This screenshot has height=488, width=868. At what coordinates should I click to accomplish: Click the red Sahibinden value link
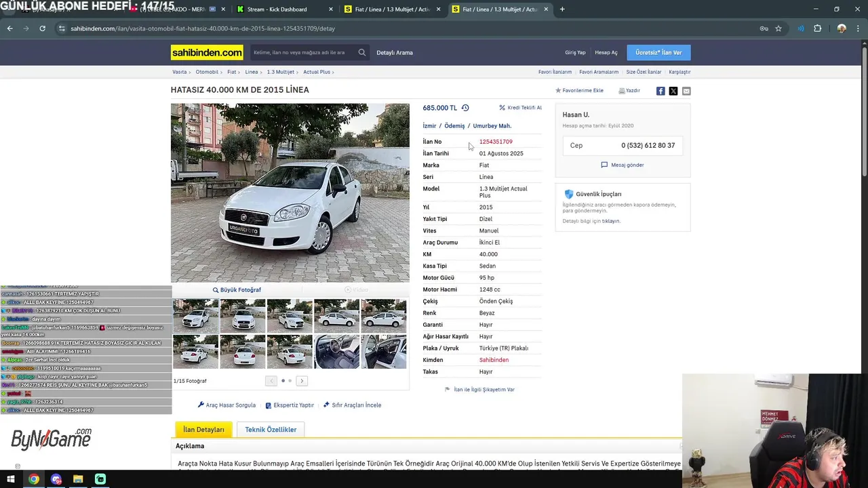click(x=494, y=360)
